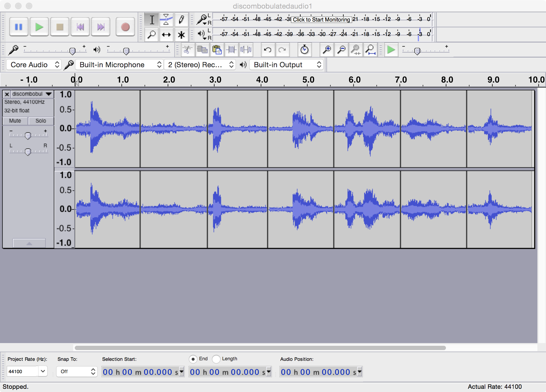Open the recording meter microphone menu
The width and height of the screenshot is (546, 392).
[202, 19]
